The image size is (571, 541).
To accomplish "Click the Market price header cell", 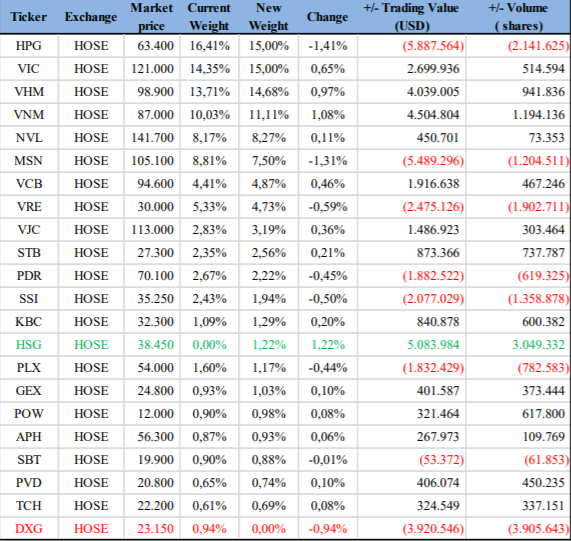I will [x=151, y=17].
